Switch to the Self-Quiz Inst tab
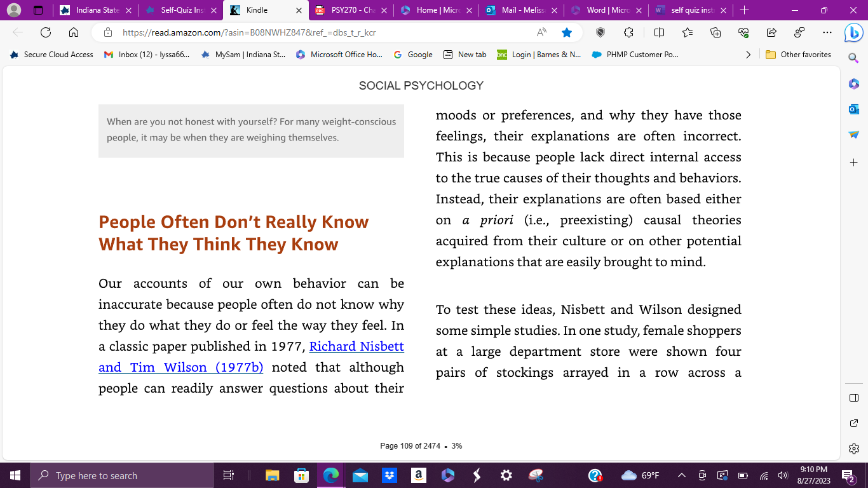868x488 pixels. tap(180, 10)
